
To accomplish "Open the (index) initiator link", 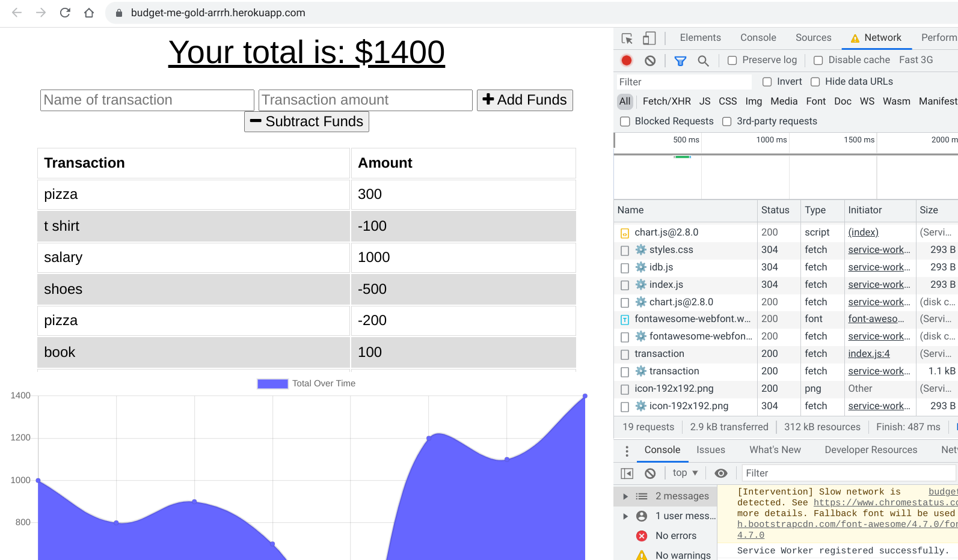I will [863, 233].
